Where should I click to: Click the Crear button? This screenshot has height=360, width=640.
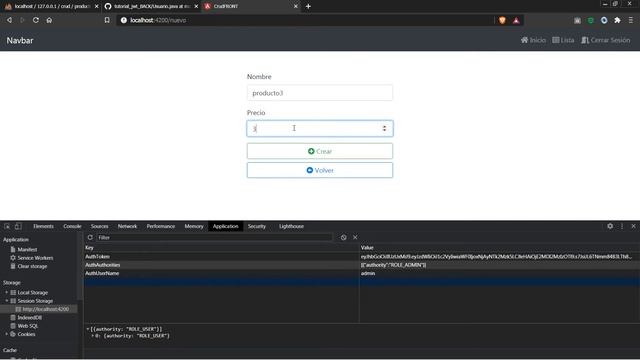pyautogui.click(x=320, y=151)
